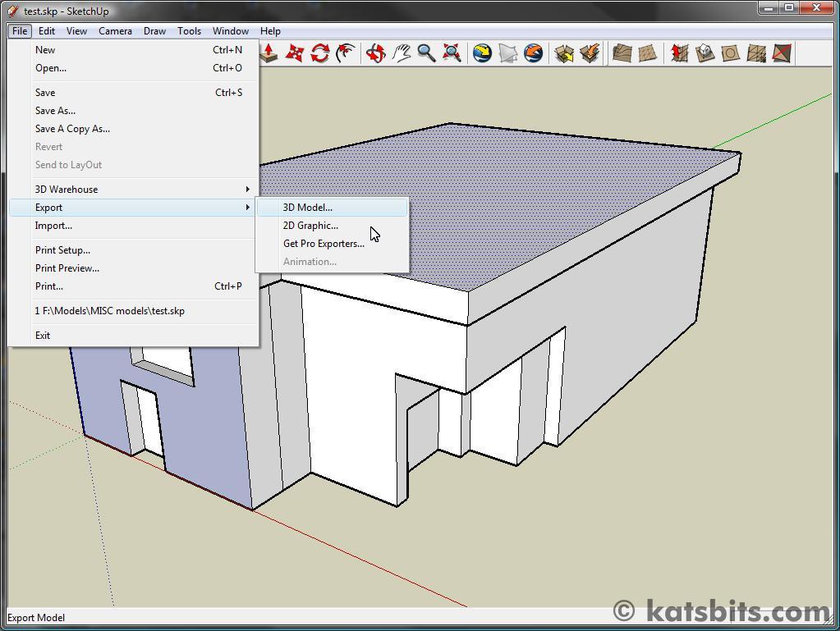Click the Zoom Extents icon
This screenshot has width=840, height=631.
452,53
